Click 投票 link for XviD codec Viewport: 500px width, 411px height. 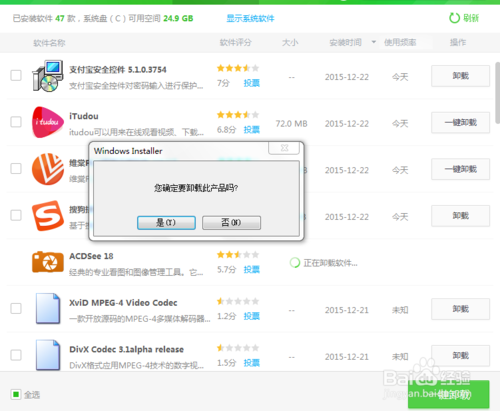click(252, 316)
